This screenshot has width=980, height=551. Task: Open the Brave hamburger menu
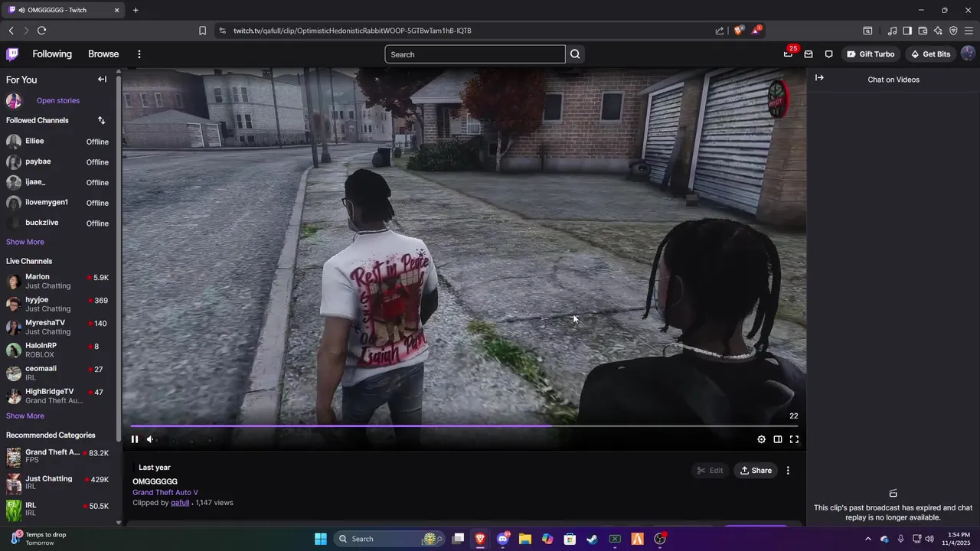tap(969, 31)
